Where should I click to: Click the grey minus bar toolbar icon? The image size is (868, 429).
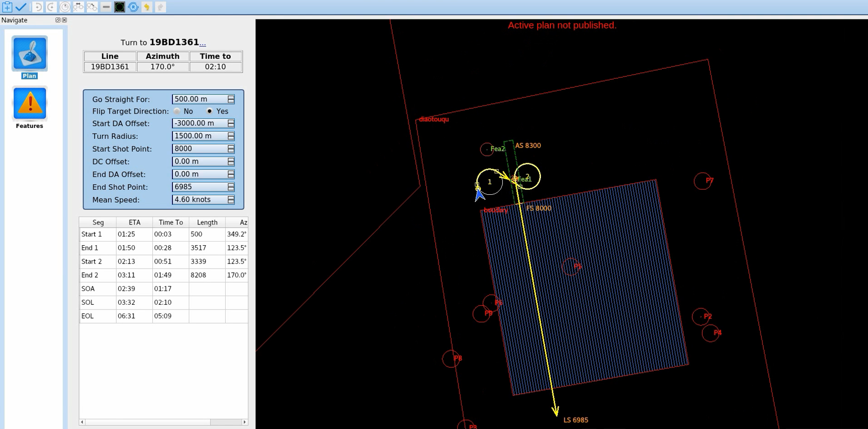pyautogui.click(x=106, y=7)
